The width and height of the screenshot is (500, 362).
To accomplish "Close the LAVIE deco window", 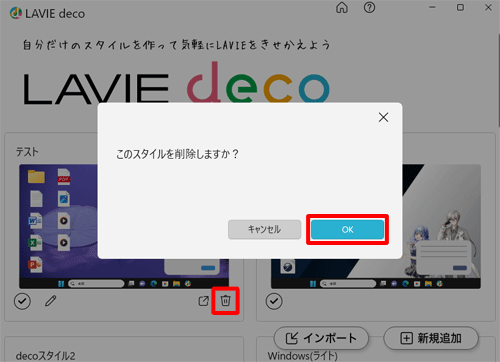I will click(488, 7).
